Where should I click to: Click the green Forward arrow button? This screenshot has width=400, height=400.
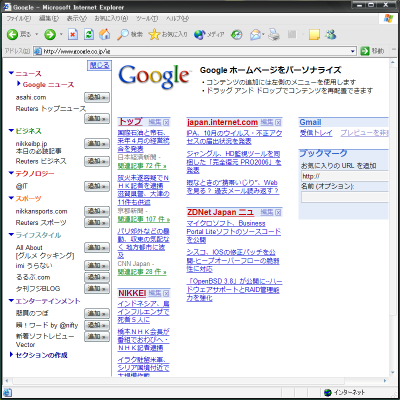click(50, 34)
